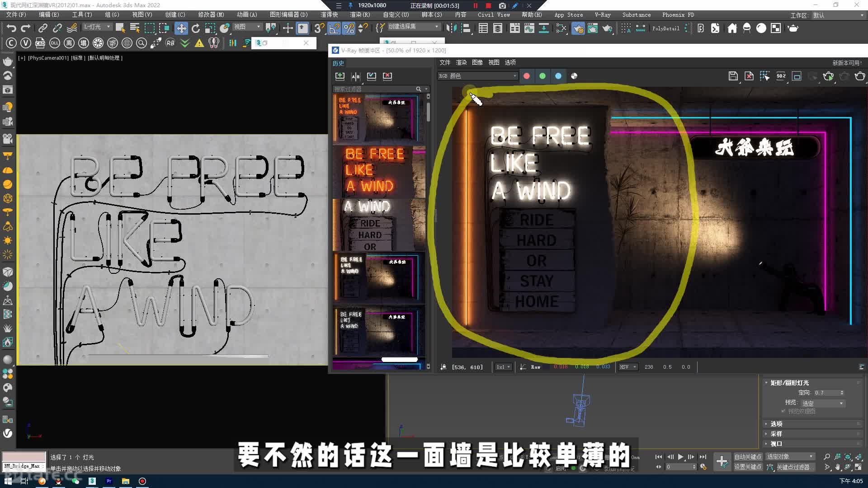
Task: Delete history image icon
Action: coord(387,76)
